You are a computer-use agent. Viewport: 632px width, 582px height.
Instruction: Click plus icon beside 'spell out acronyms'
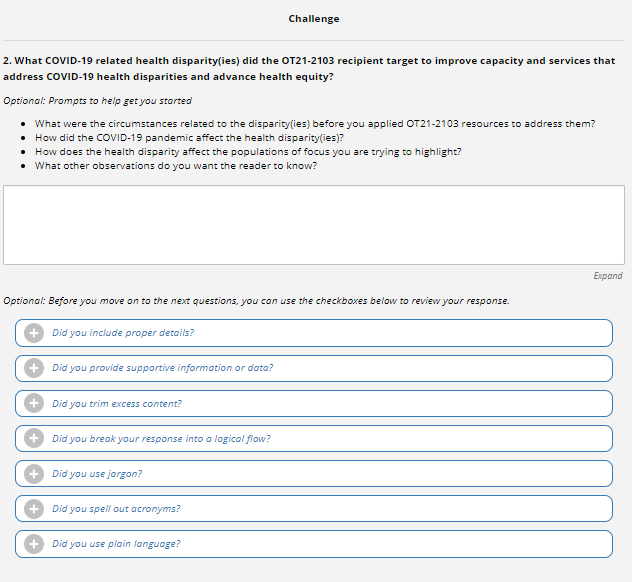tap(33, 508)
